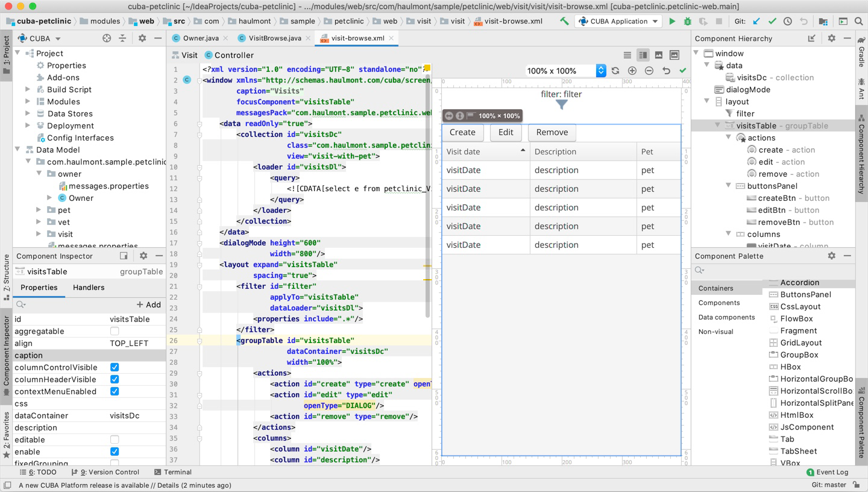Screen dimensions: 868x492
Task: Open the 100% x 100% size dropdown
Action: point(565,71)
